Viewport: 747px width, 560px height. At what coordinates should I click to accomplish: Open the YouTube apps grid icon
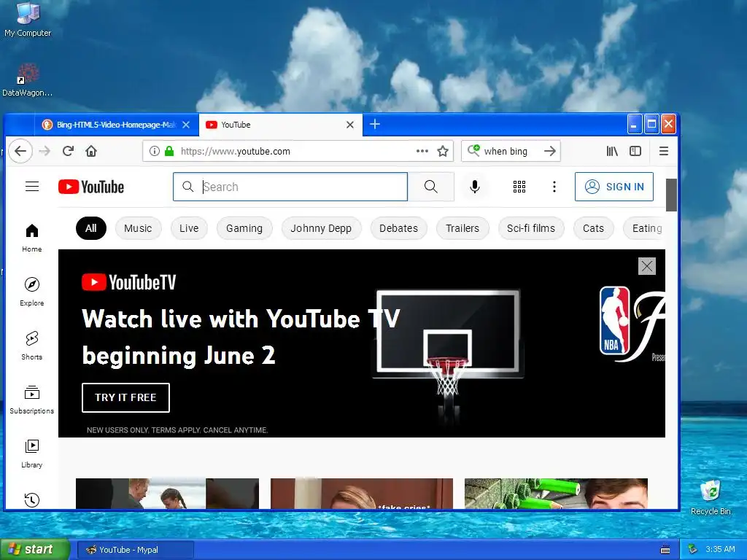coord(519,187)
